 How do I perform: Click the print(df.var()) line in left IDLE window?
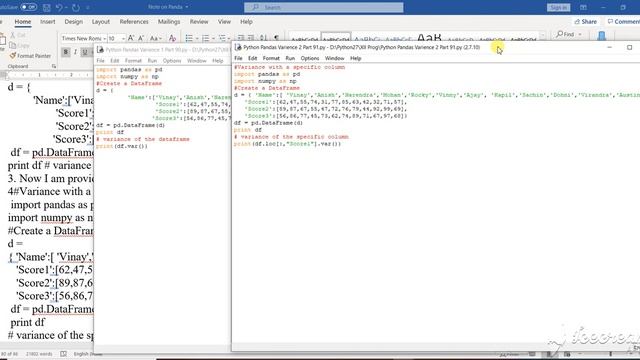tap(122, 146)
